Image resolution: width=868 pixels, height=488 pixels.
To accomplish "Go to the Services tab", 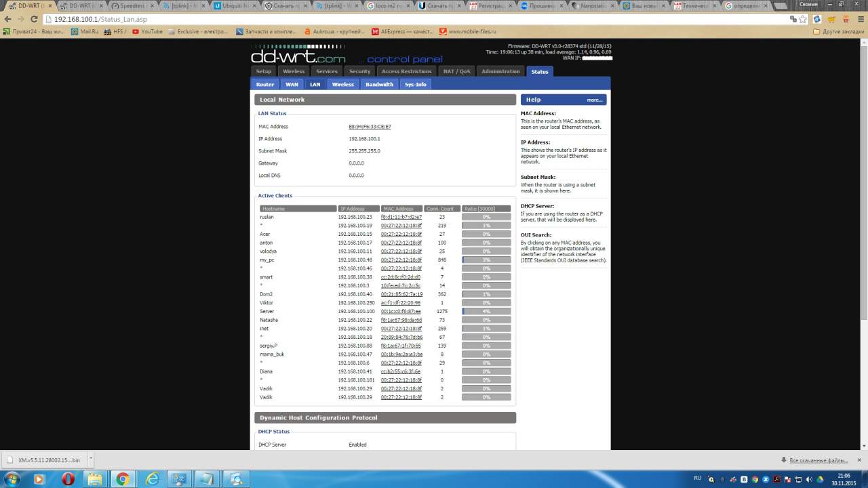I will coord(327,71).
